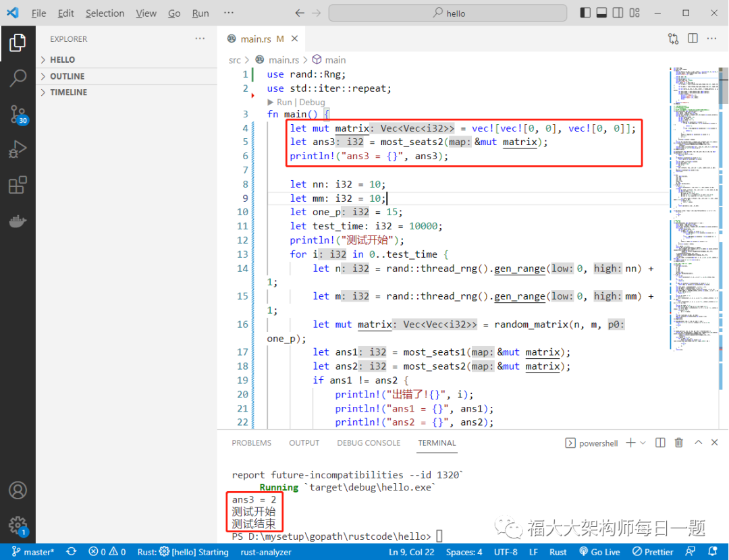Open the View menu
Viewport: 729px width, 560px height.
pyautogui.click(x=146, y=13)
